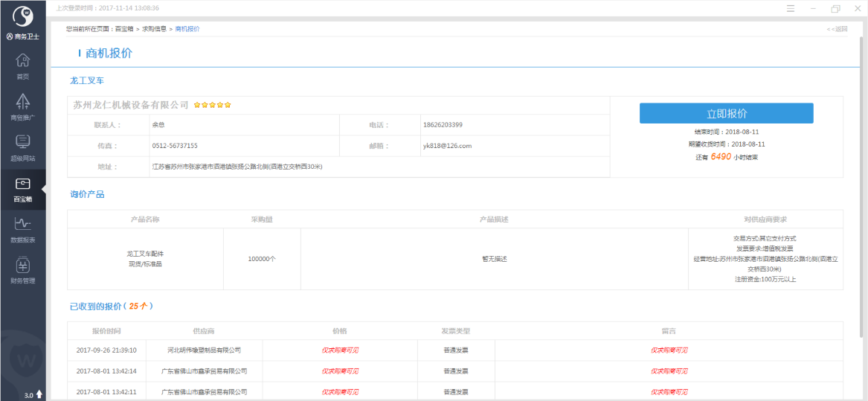Click the 商务卫士 logo icon

coord(23,16)
